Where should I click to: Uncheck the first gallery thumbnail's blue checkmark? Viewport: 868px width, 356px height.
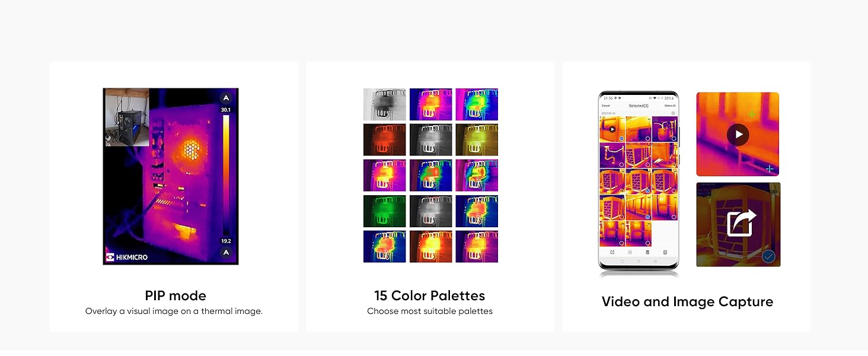point(621,139)
